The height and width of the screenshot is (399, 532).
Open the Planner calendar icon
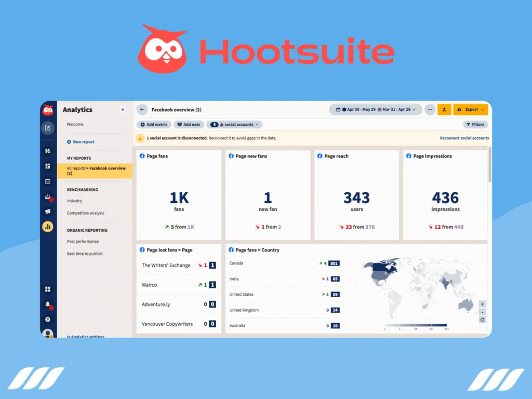pyautogui.click(x=48, y=180)
